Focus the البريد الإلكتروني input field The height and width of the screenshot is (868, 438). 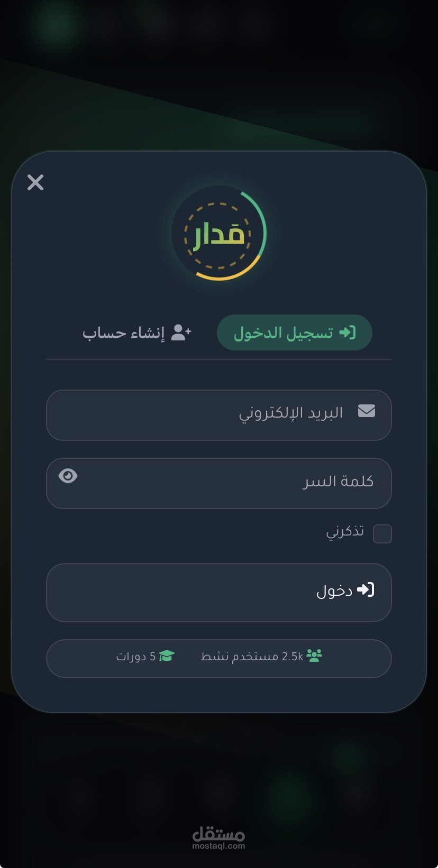[219, 415]
